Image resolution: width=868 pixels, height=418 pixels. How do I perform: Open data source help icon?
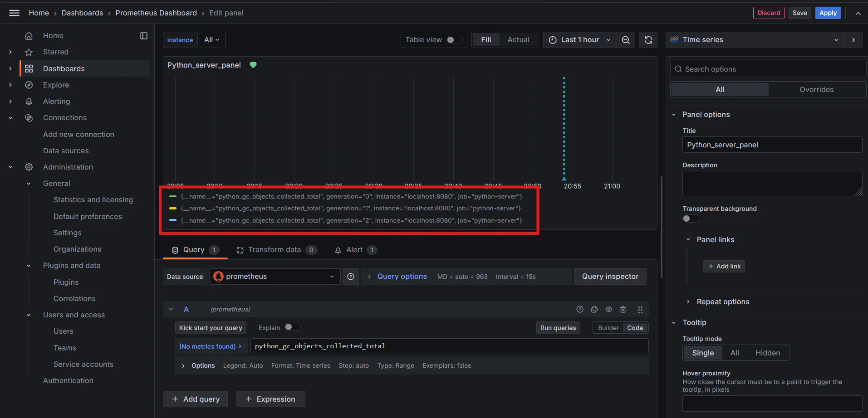tap(351, 277)
